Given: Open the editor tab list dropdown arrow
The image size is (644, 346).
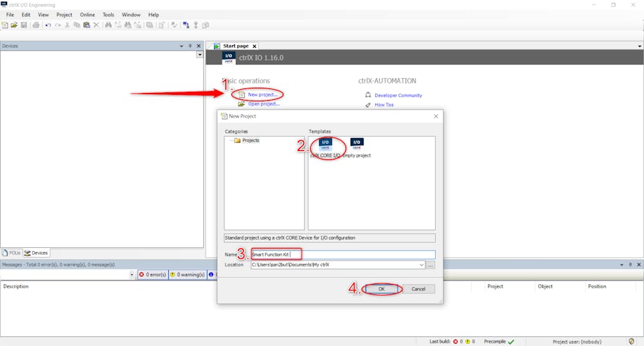Looking at the screenshot, I should 639,46.
